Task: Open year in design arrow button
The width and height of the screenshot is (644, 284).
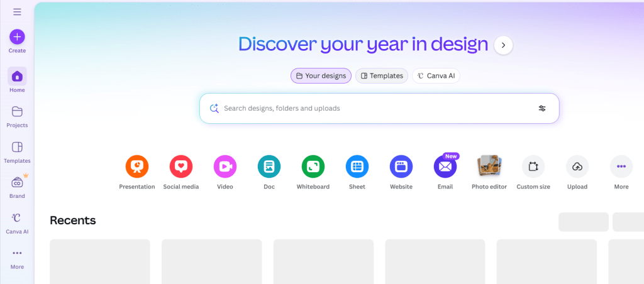Action: click(504, 45)
